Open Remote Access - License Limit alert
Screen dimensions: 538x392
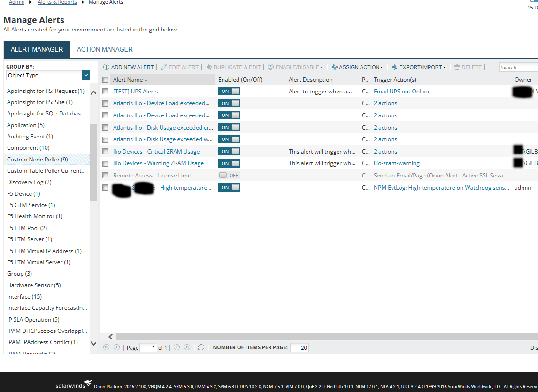click(x=152, y=176)
